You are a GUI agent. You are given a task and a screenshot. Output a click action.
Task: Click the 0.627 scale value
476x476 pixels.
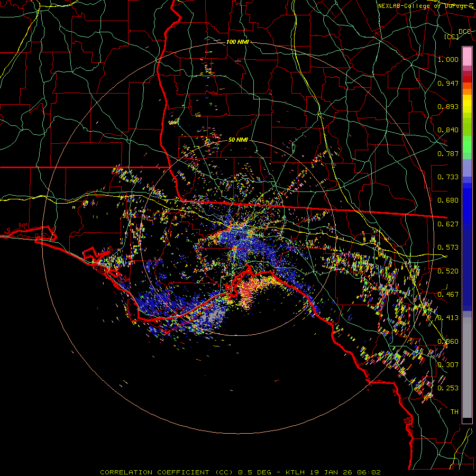tap(448, 224)
